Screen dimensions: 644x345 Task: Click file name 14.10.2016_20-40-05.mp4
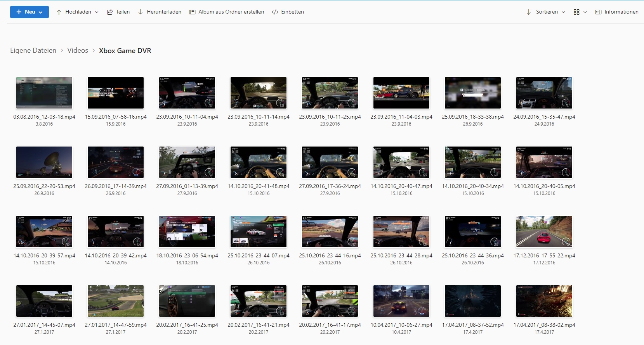point(544,186)
